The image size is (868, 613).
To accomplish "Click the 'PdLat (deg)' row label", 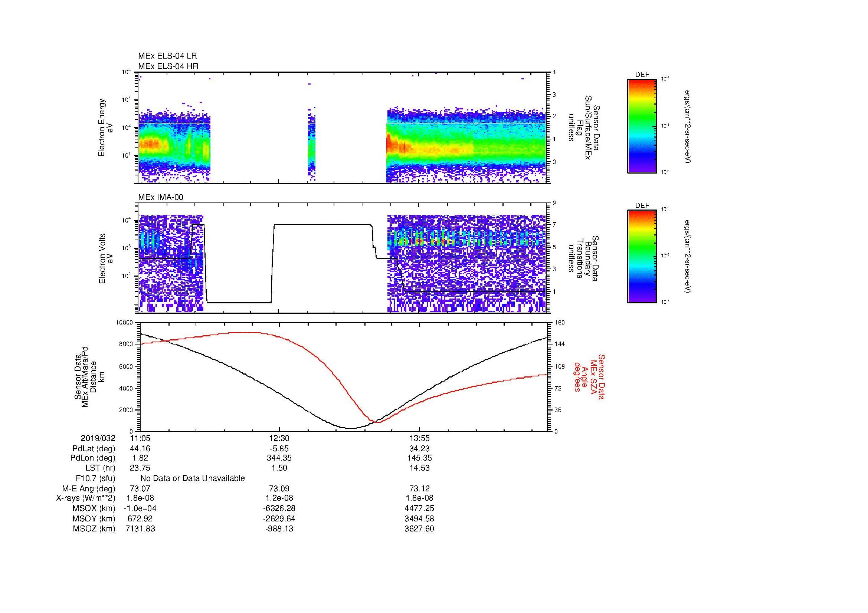I will pos(94,449).
